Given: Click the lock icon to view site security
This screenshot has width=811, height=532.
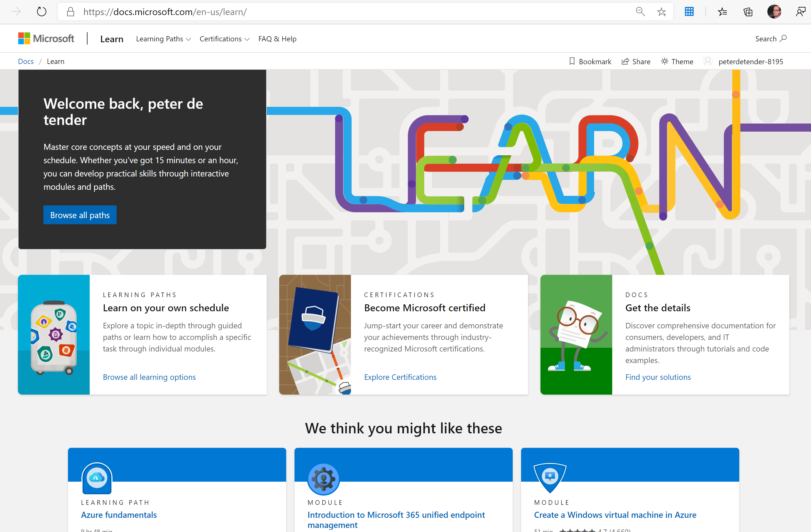Looking at the screenshot, I should 71,11.
